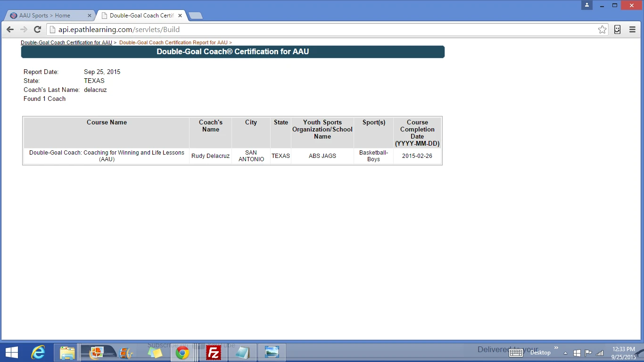Select the Basketball-Boys cell

pos(374,156)
